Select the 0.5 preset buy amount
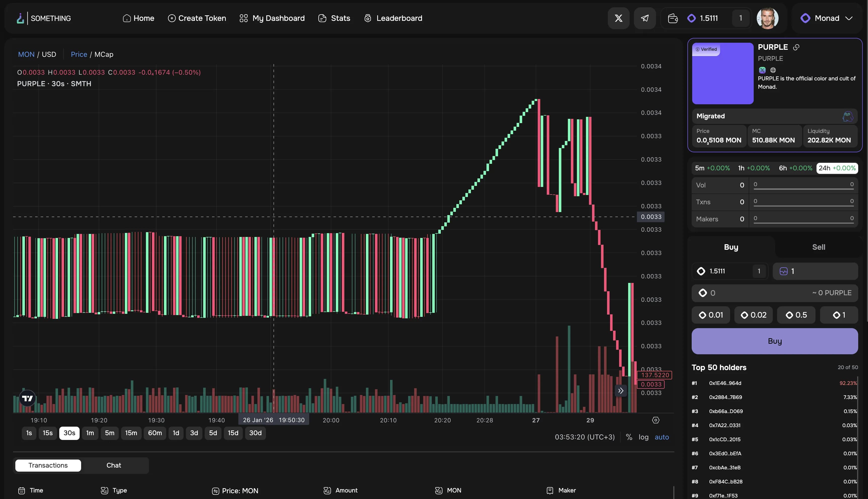 click(796, 315)
